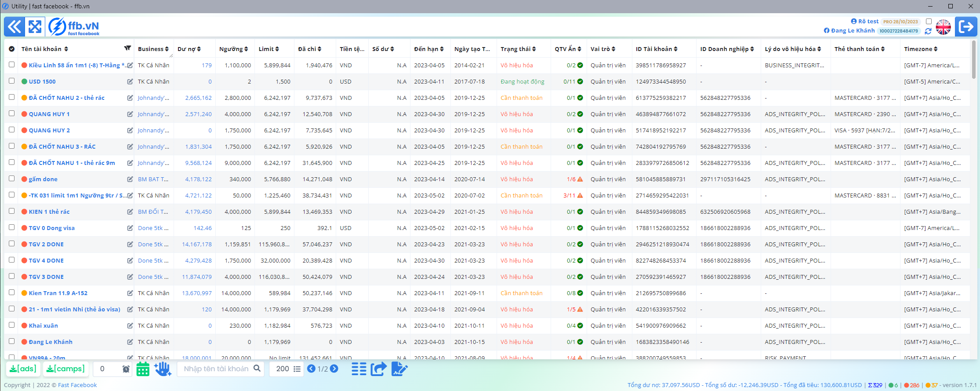This screenshot has width=980, height=391.
Task: Focus the Nhập tên tài khoản search field
Action: point(216,369)
